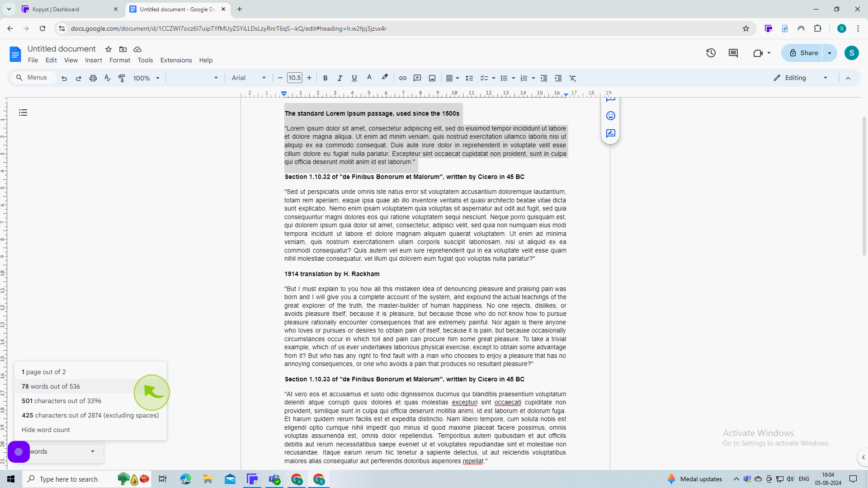This screenshot has height=488, width=868.
Task: Increase font size with plus button
Action: (309, 78)
